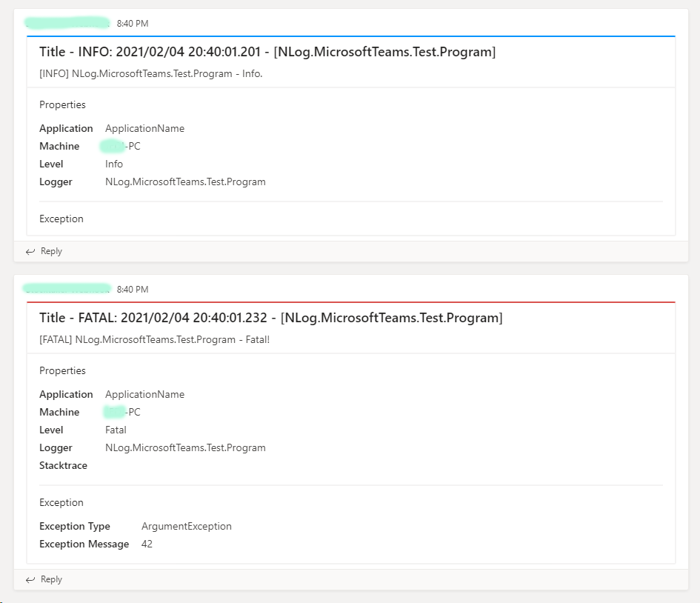Click the 8:40 PM timestamp on the first message
The image size is (700, 603).
133,23
